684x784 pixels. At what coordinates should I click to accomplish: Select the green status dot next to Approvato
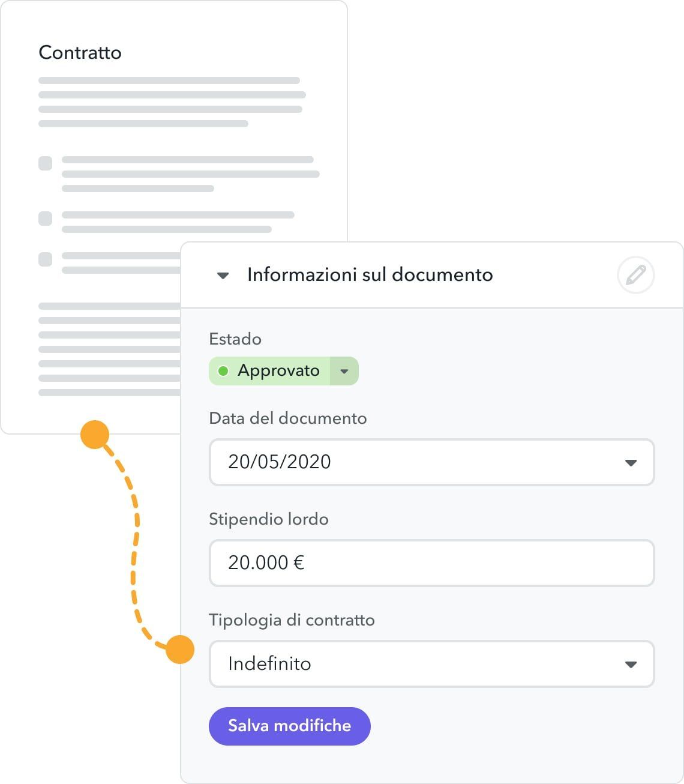pyautogui.click(x=224, y=370)
